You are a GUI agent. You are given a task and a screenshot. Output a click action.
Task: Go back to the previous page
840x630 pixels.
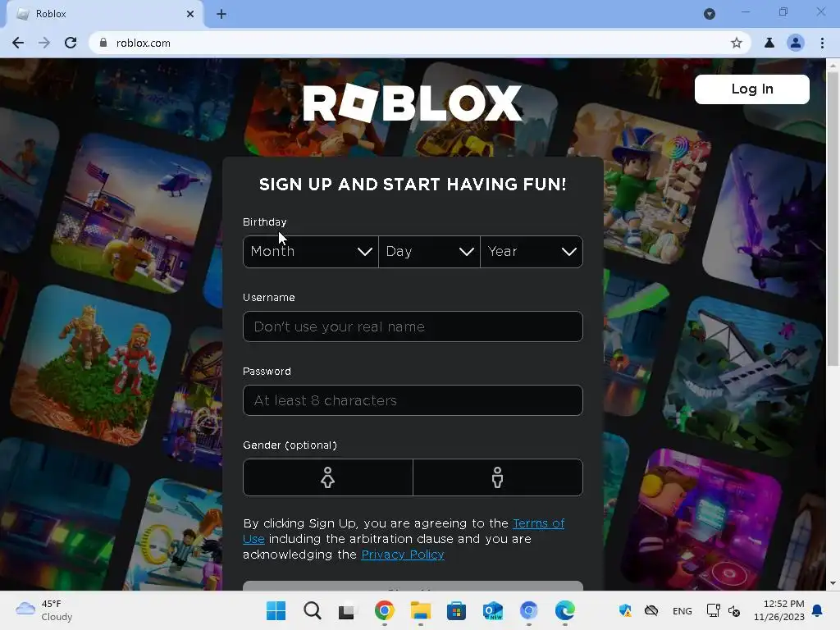18,43
